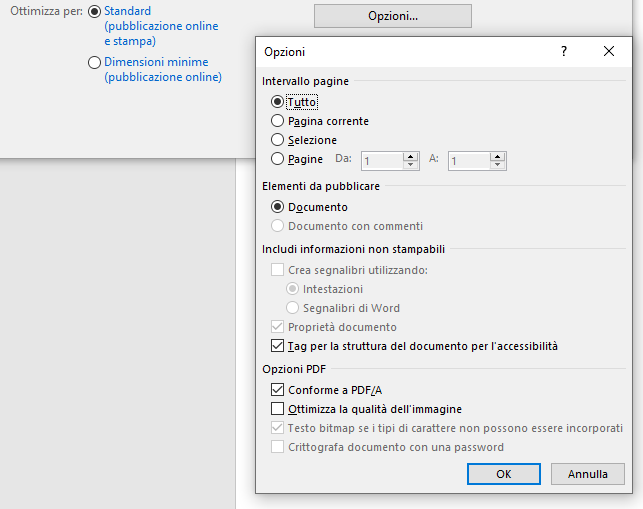This screenshot has width=643, height=509.
Task: Open the Opzioni... button
Action: tap(393, 16)
